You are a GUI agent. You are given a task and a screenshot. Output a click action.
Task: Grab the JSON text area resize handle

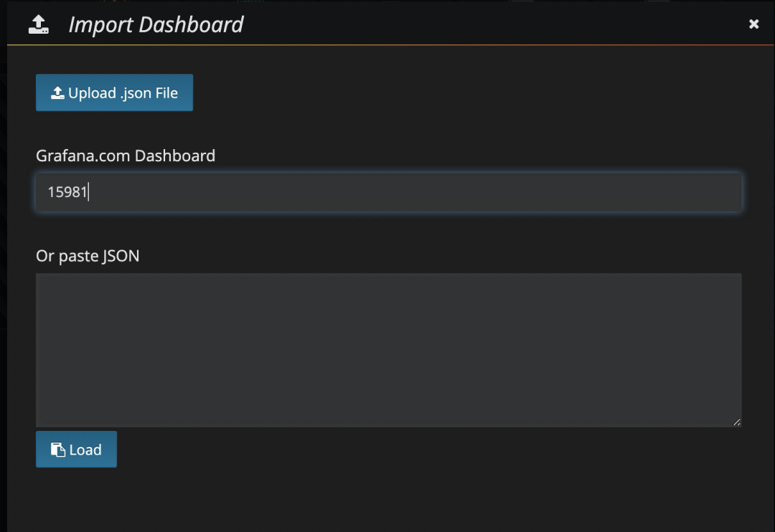coord(736,422)
